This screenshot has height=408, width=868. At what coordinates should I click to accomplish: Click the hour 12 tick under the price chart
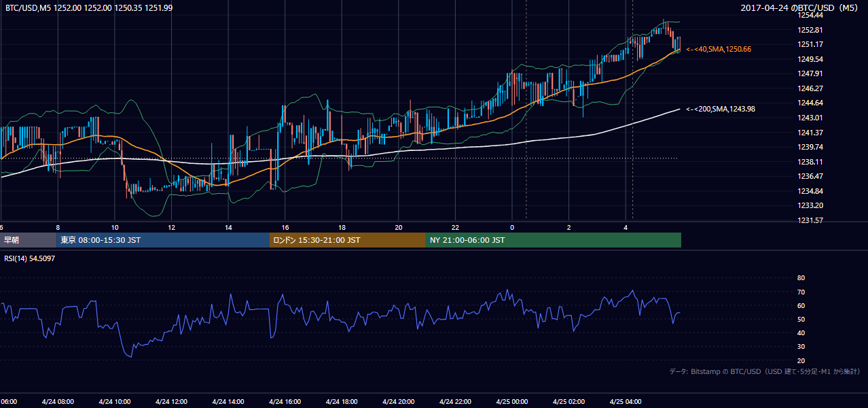[172, 227]
